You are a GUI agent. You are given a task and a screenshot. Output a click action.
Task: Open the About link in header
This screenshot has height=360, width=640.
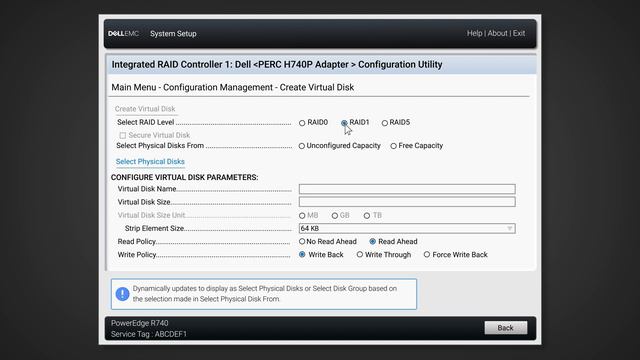point(498,33)
